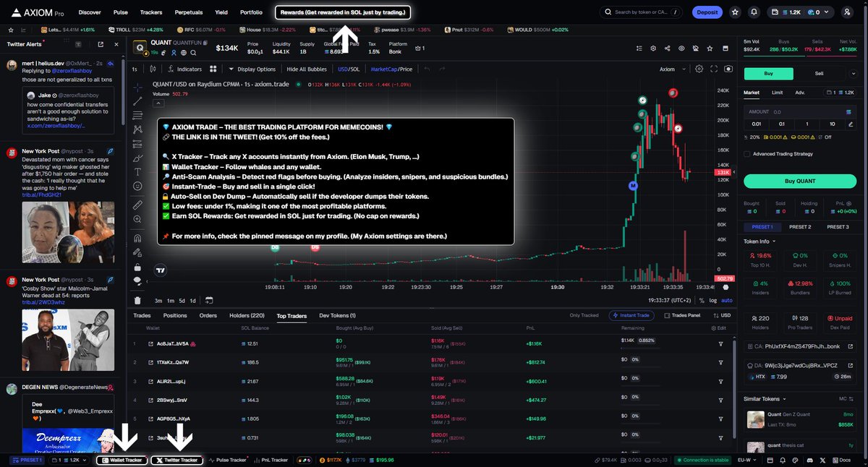The width and height of the screenshot is (868, 467).
Task: Click the search by token field
Action: [640, 12]
